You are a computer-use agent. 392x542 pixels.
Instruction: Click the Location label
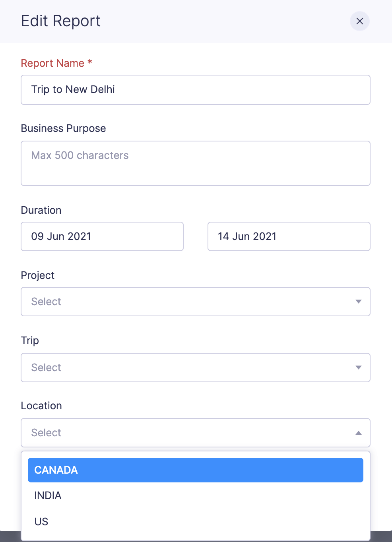(x=41, y=406)
